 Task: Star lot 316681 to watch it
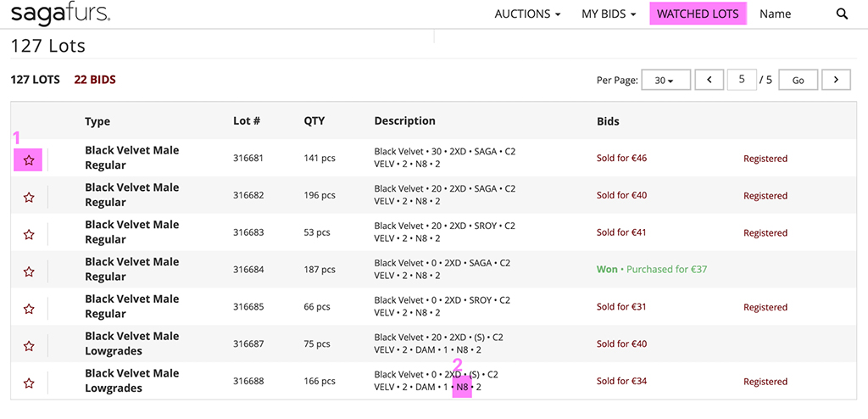click(29, 159)
